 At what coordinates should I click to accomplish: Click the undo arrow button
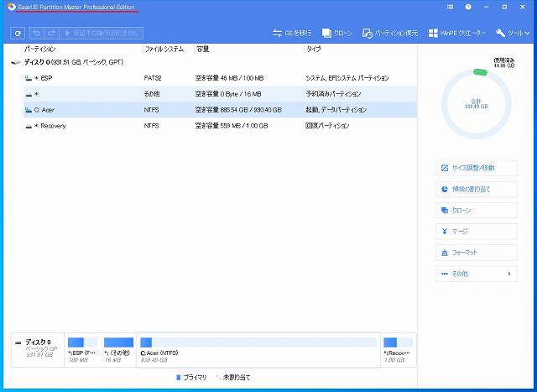[x=37, y=33]
